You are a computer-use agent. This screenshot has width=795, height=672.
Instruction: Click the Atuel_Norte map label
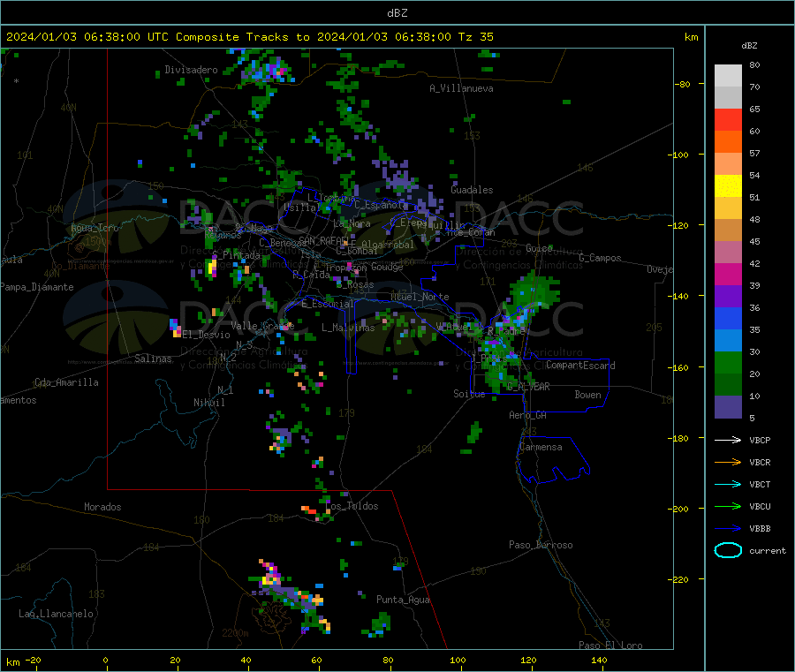pos(420,297)
